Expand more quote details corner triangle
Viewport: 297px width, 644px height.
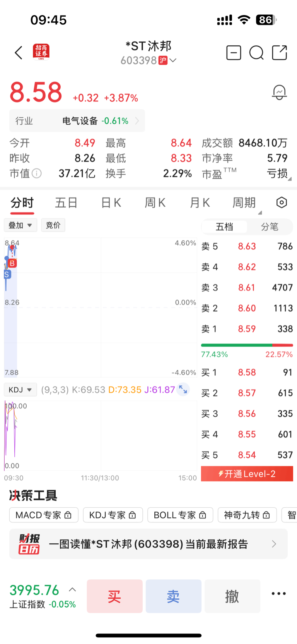click(x=290, y=179)
